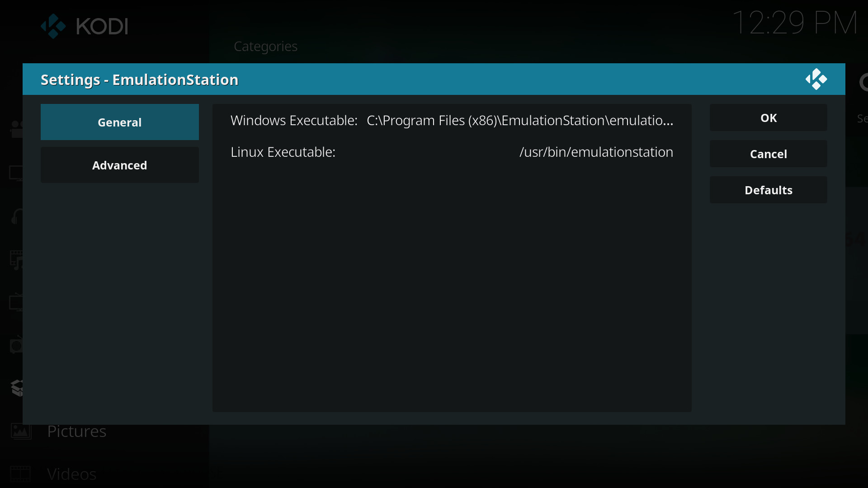
Task: Reset settings using the Defaults button
Action: (x=768, y=190)
